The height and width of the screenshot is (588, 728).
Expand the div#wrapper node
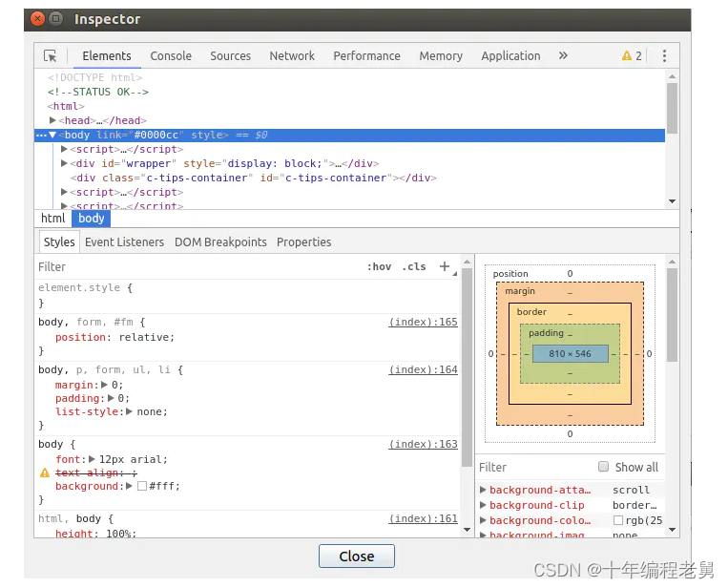pyautogui.click(x=64, y=163)
